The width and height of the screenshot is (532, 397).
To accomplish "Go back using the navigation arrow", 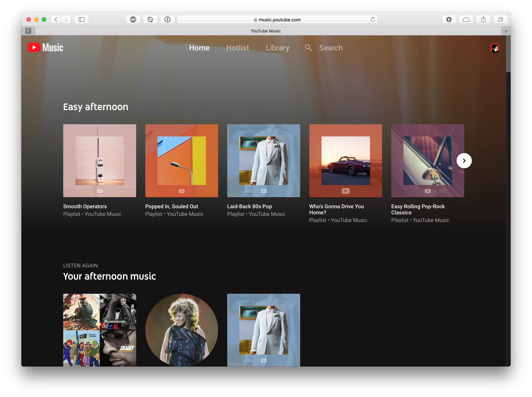I will 56,19.
